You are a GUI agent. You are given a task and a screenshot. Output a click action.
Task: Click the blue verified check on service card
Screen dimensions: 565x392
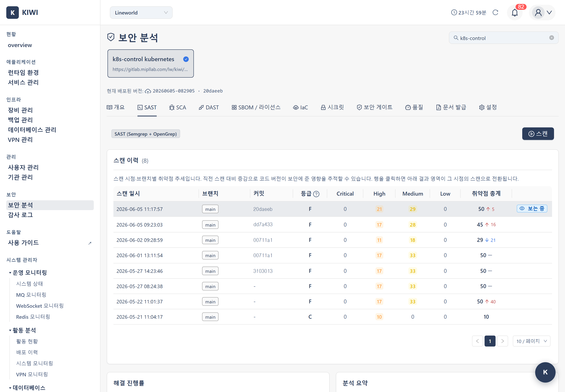[x=186, y=59]
